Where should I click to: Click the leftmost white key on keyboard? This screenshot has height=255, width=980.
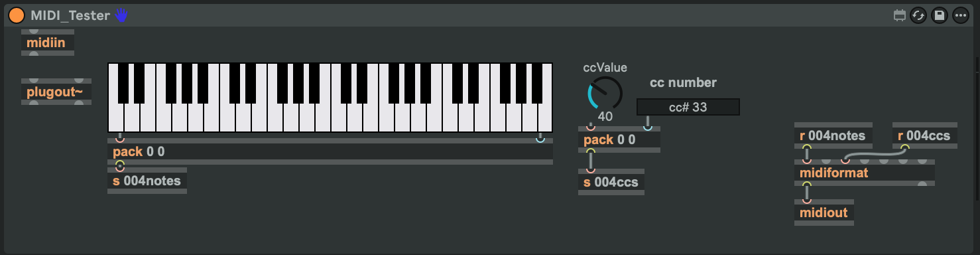(115, 116)
